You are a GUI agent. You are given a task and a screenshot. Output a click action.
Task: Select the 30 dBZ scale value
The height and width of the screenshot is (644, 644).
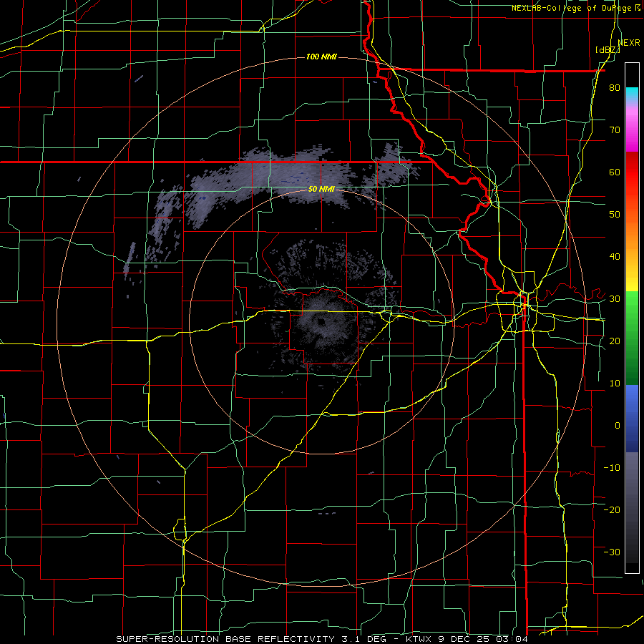tap(615, 298)
